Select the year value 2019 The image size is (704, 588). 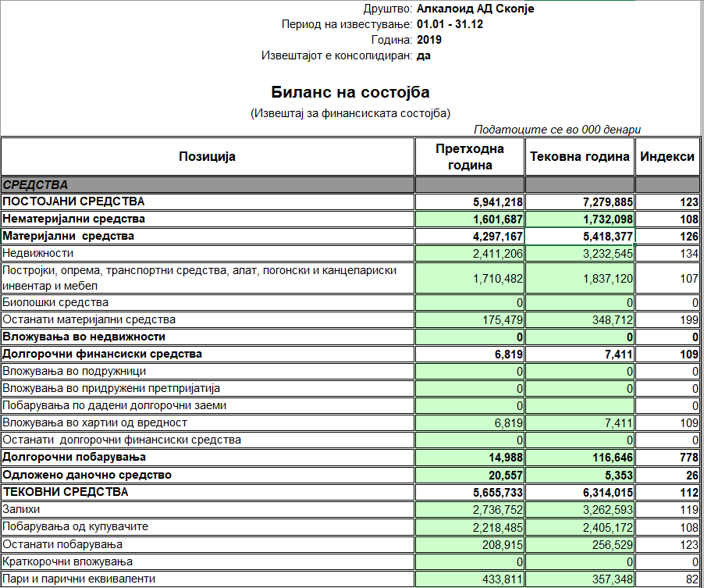(x=429, y=40)
